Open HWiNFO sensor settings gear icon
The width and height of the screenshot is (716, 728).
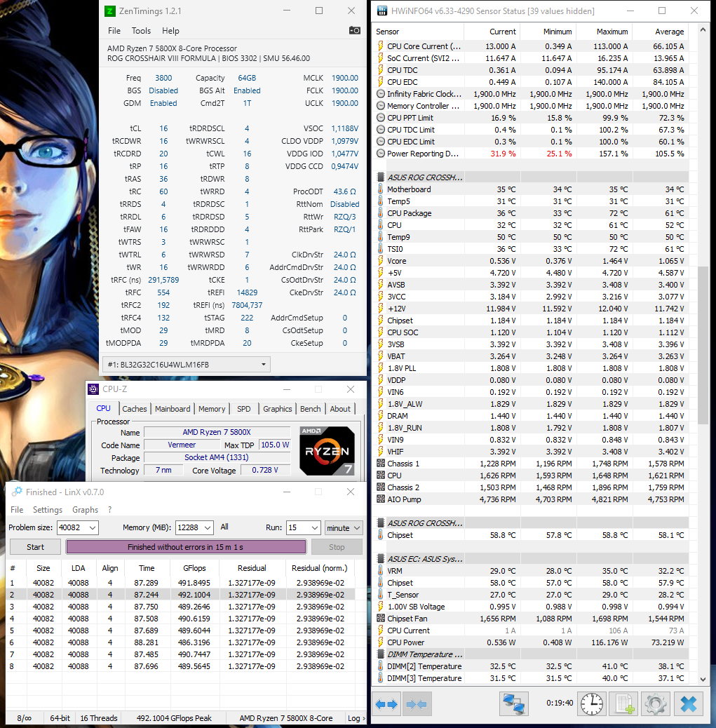point(656,704)
